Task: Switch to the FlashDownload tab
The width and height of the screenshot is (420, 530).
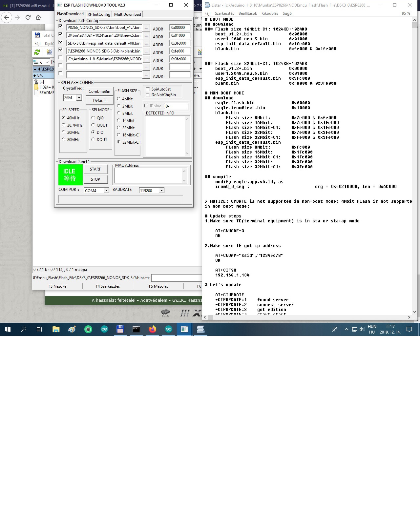Action: point(71,14)
